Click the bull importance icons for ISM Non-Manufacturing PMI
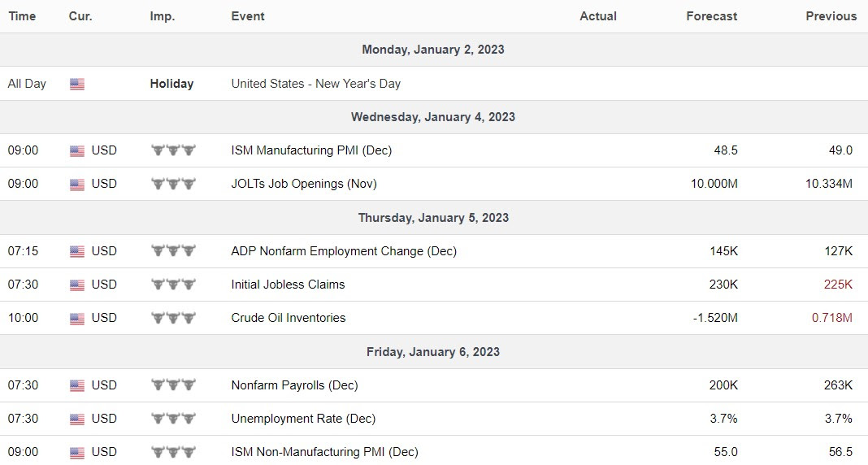 (173, 452)
